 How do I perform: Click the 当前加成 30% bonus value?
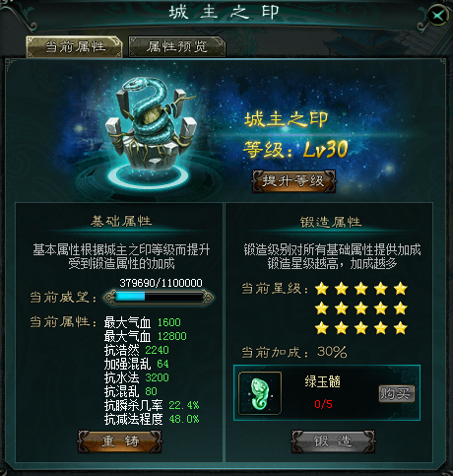(332, 352)
